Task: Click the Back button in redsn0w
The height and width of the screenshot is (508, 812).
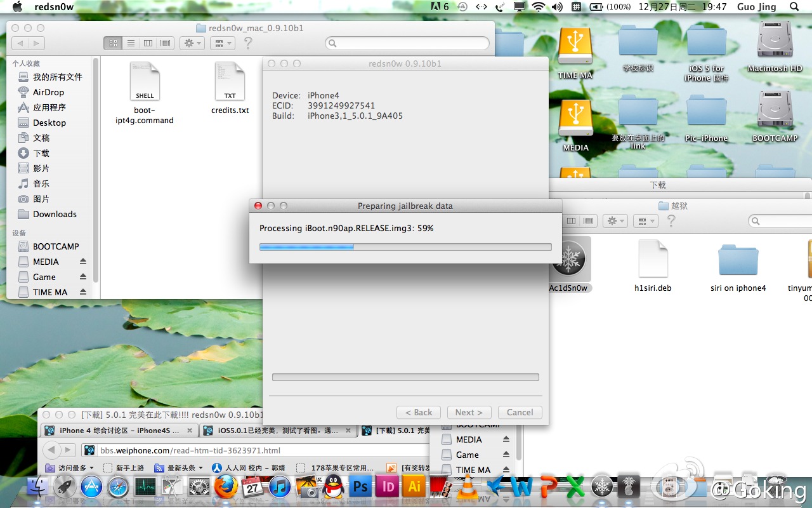Action: point(419,412)
